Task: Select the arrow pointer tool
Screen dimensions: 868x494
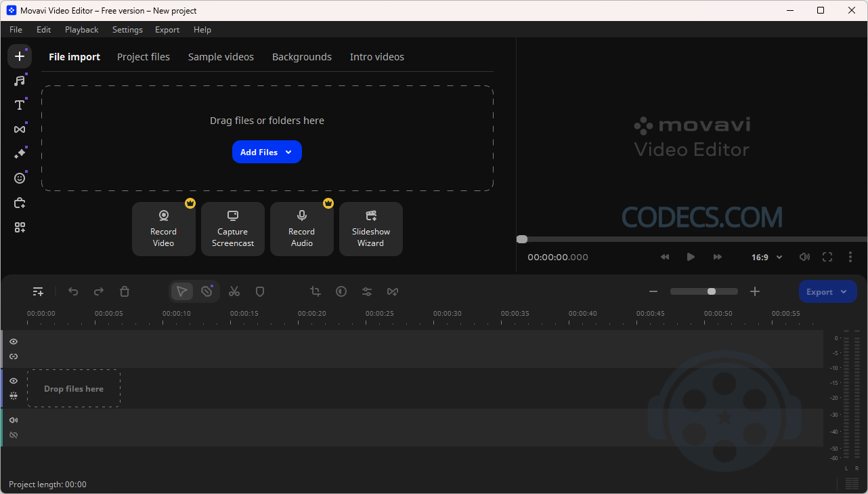Action: pos(181,291)
